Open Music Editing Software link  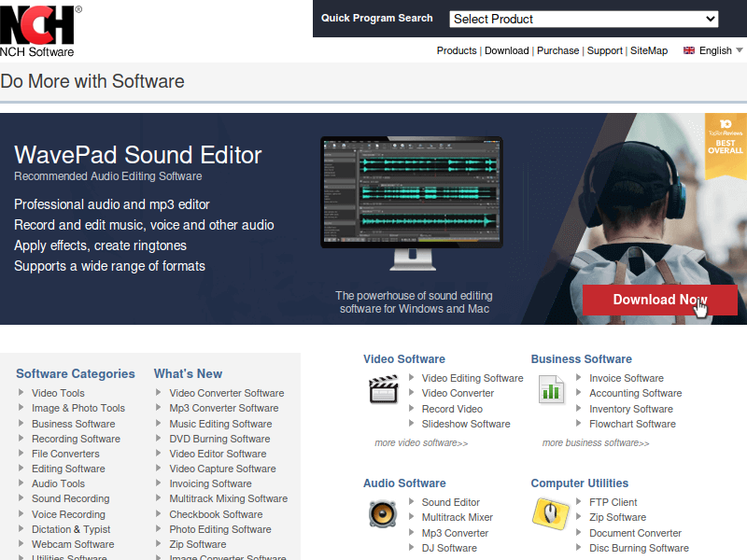pyautogui.click(x=220, y=424)
